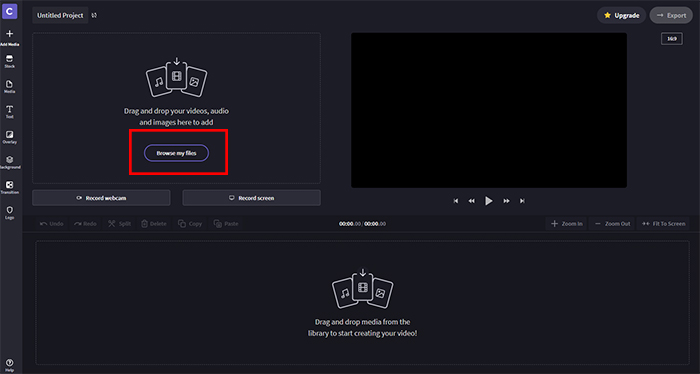Open Help at the sidebar bottom
The height and width of the screenshot is (374, 700).
(x=9, y=365)
